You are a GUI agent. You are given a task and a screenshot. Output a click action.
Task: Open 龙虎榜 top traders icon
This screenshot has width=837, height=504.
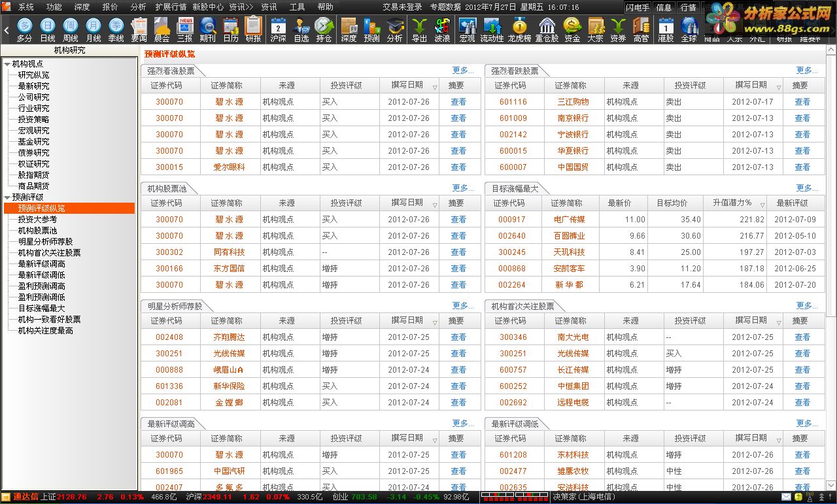pos(520,29)
